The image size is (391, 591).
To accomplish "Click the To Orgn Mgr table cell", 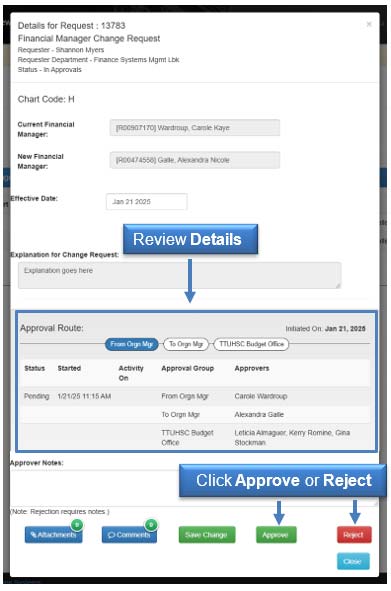I will (181, 414).
